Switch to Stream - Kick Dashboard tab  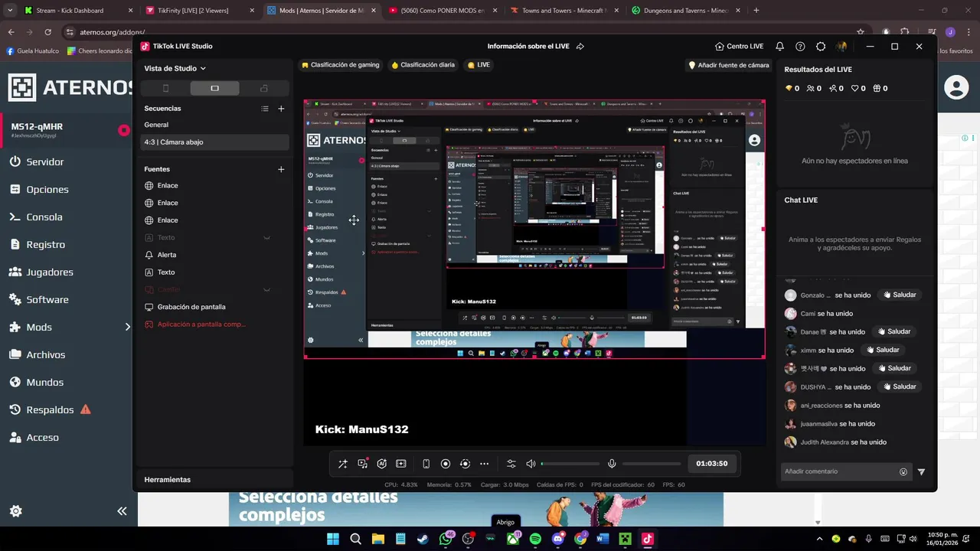point(78,11)
